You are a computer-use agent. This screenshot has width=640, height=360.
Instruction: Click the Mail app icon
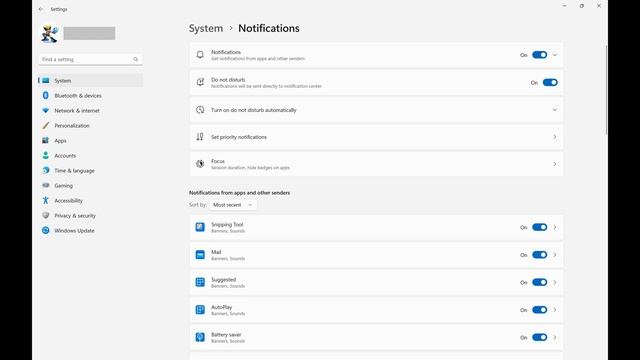click(200, 255)
